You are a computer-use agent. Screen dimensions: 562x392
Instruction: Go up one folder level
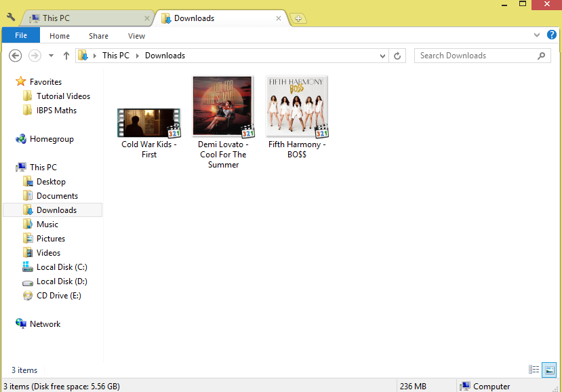pos(66,56)
